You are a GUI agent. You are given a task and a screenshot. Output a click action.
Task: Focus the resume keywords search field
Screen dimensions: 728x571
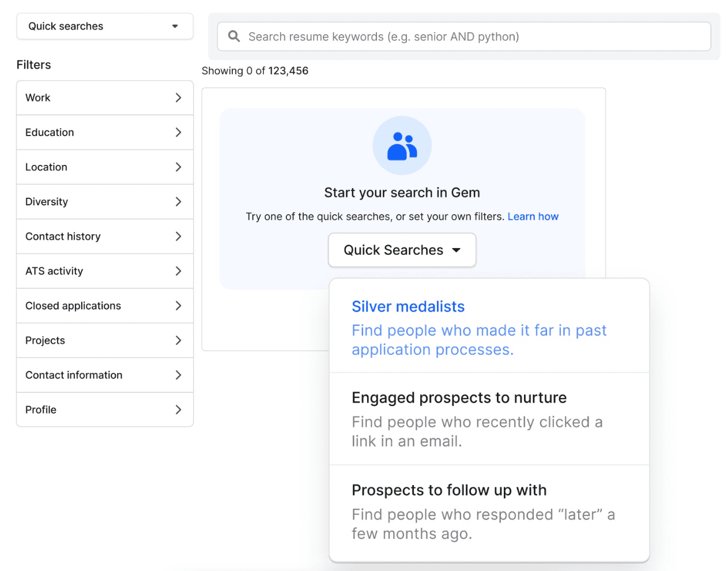pyautogui.click(x=473, y=37)
